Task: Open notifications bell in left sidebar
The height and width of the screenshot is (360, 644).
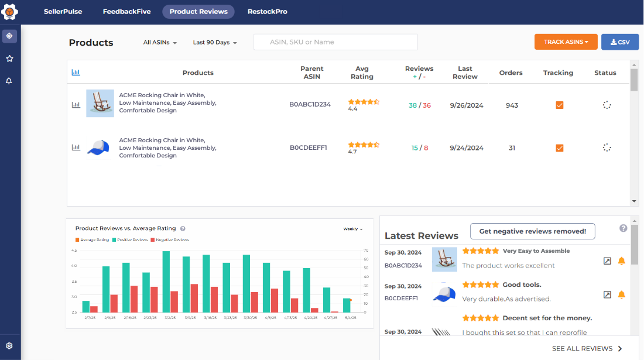Action: tap(9, 81)
